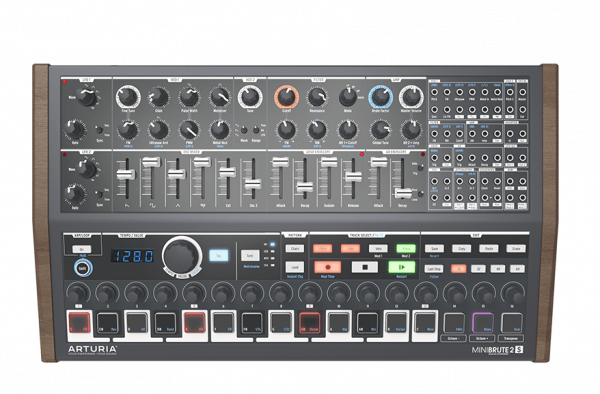Image resolution: width=600 pixels, height=394 pixels.
Task: Click the filter Resonance knob
Action: click(317, 97)
